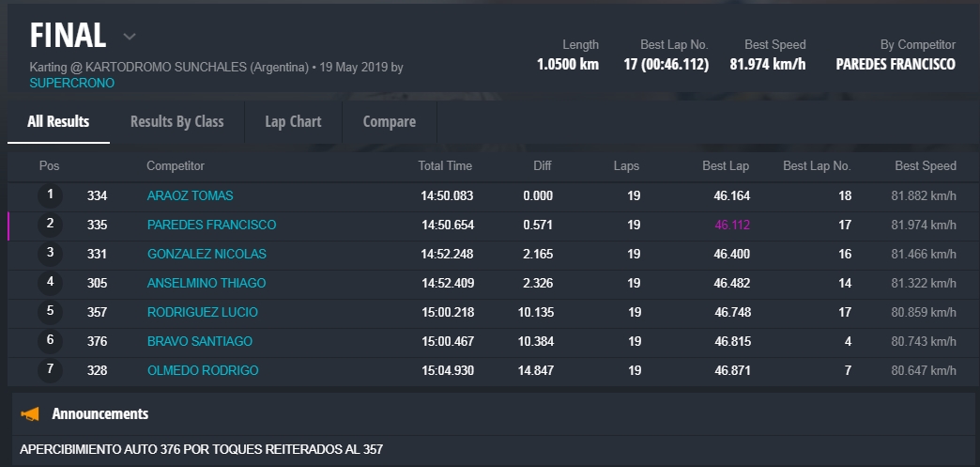This screenshot has height=467, width=980.
Task: Select BRAVO SANTIAGO competitor name
Action: (199, 341)
